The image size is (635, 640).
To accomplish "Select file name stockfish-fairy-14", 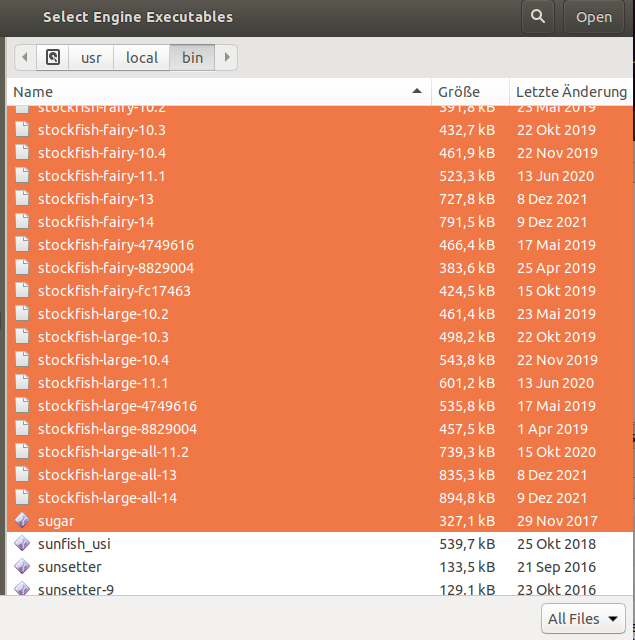I will [x=96, y=222].
